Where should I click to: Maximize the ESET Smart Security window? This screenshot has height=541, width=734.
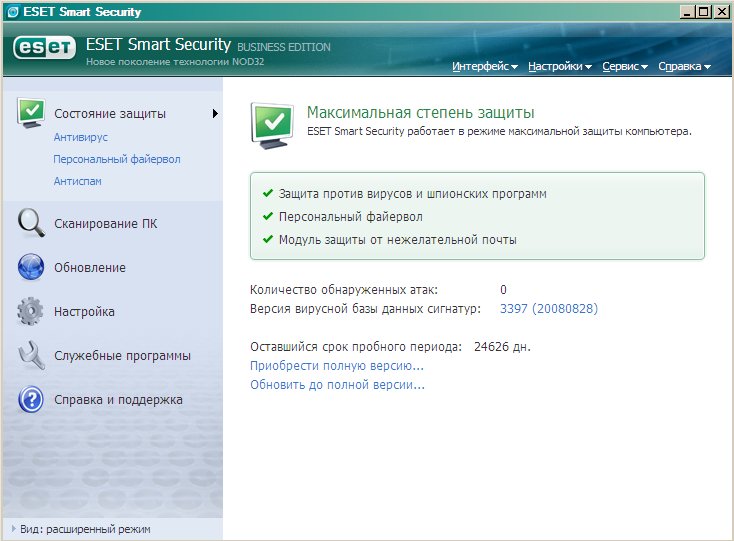[704, 12]
